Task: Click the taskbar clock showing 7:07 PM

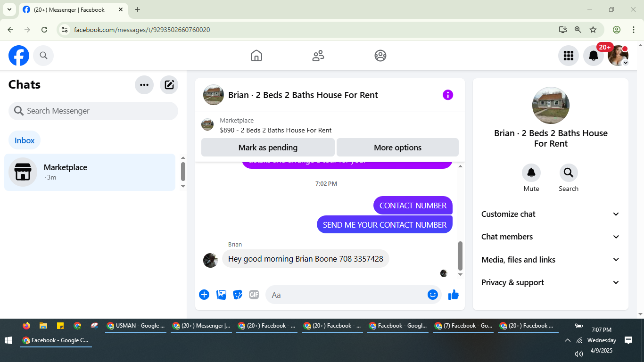Action: pos(601,330)
